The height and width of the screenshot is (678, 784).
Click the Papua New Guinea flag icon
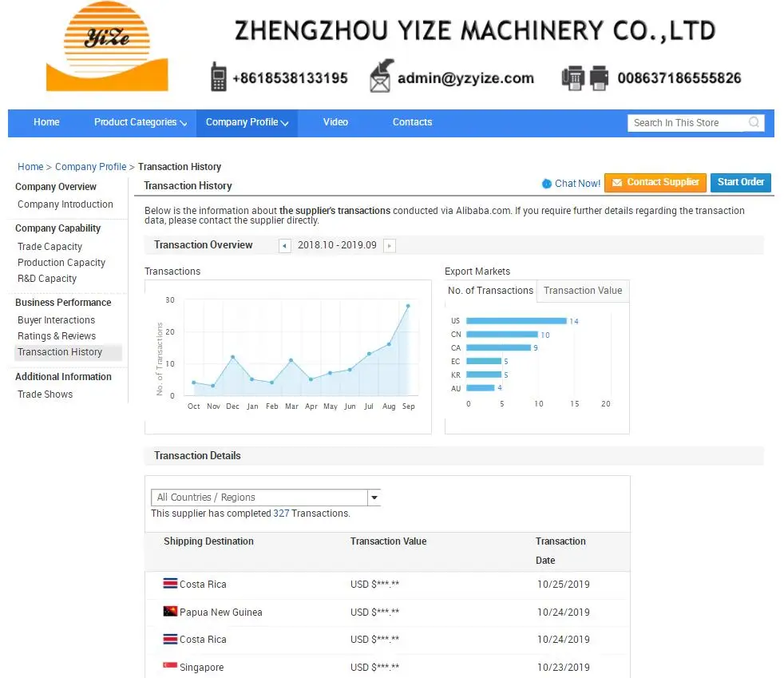click(x=170, y=612)
